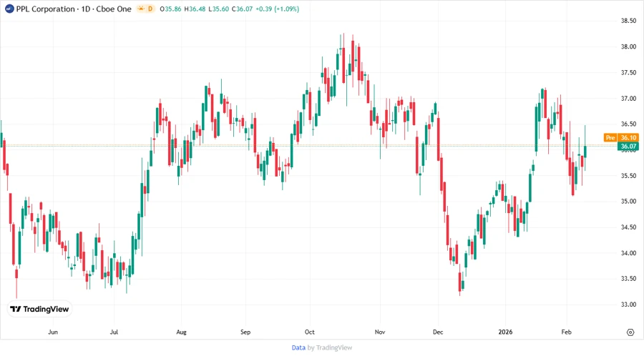This screenshot has width=644, height=356.
Task: Click the open value O35.86
Action: coord(170,9)
